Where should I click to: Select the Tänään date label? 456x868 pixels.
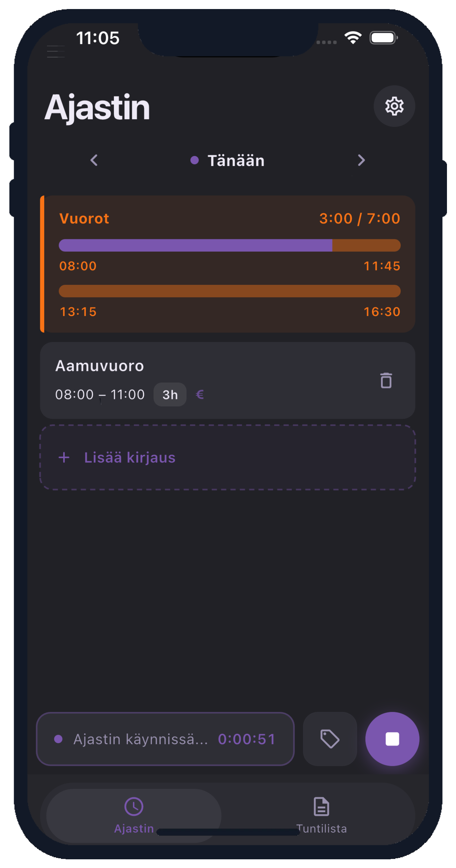tap(236, 160)
